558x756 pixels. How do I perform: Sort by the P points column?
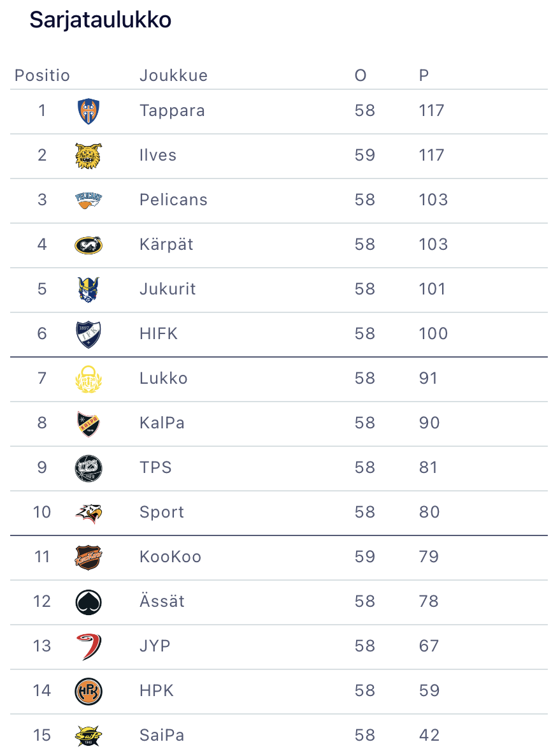[x=424, y=75]
